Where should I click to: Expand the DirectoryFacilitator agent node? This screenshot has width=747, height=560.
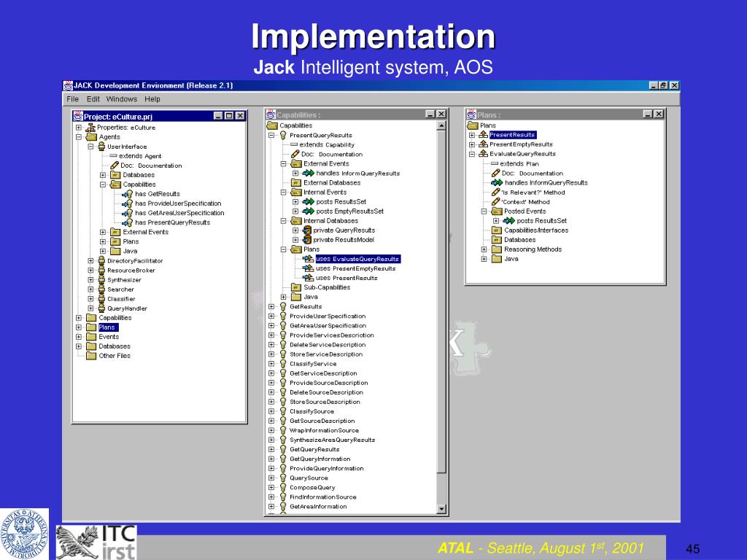coord(90,261)
